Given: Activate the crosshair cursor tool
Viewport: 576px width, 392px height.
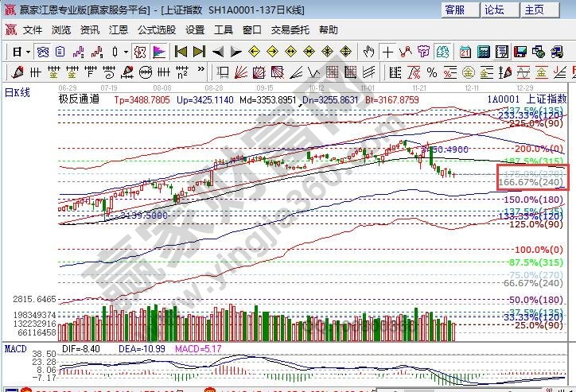Looking at the screenshot, I should [x=387, y=52].
